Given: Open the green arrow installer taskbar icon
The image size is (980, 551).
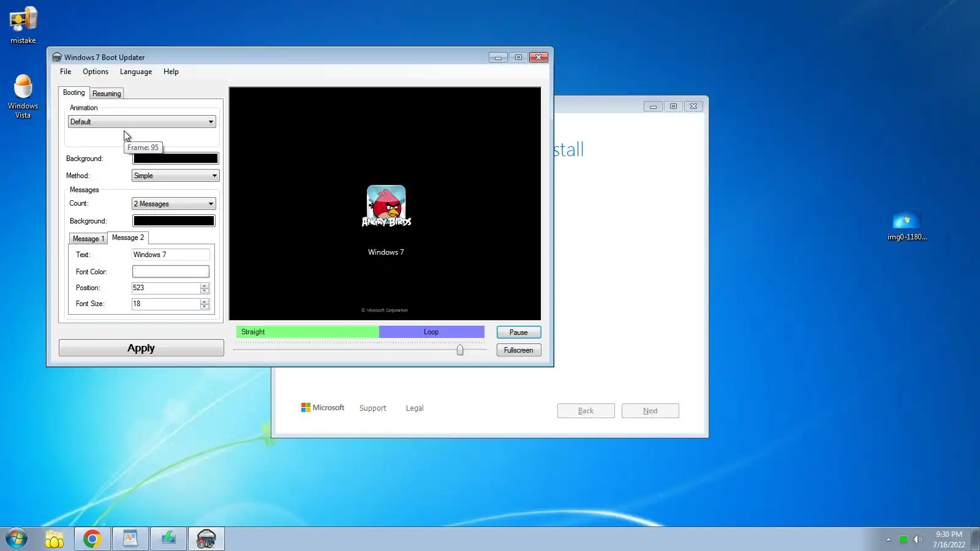Looking at the screenshot, I should (x=168, y=539).
